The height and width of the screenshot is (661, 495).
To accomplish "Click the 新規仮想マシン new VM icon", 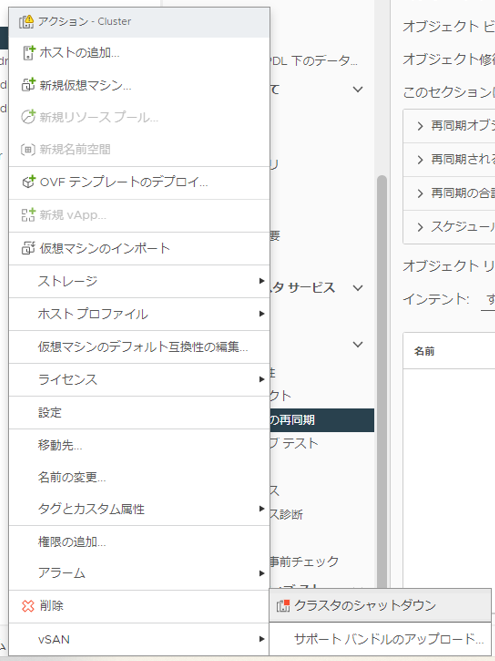I will 28,85.
